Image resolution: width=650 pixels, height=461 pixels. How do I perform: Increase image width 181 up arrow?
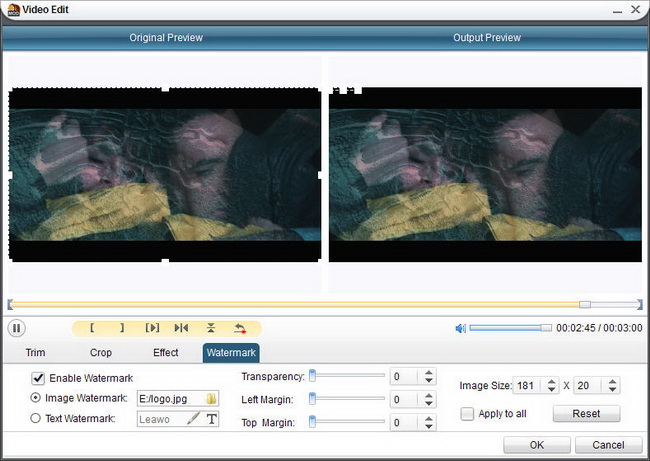[551, 381]
